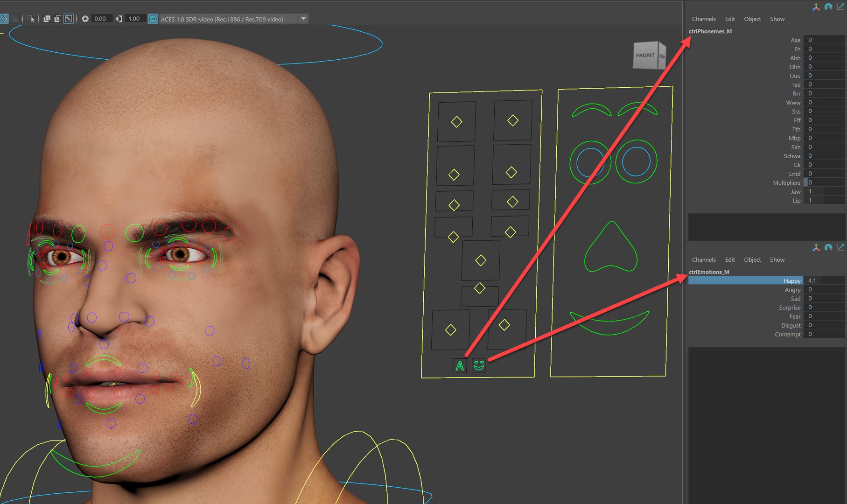Click the Happy value field showing 4.1

tap(824, 280)
